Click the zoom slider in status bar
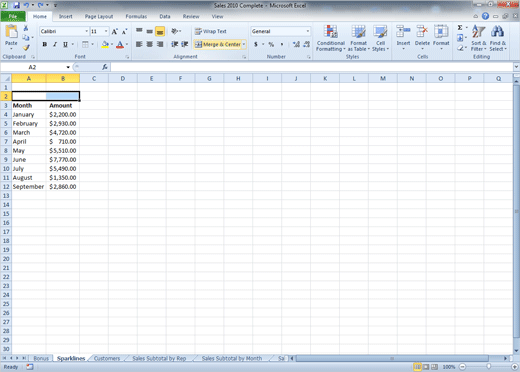 tap(488, 367)
